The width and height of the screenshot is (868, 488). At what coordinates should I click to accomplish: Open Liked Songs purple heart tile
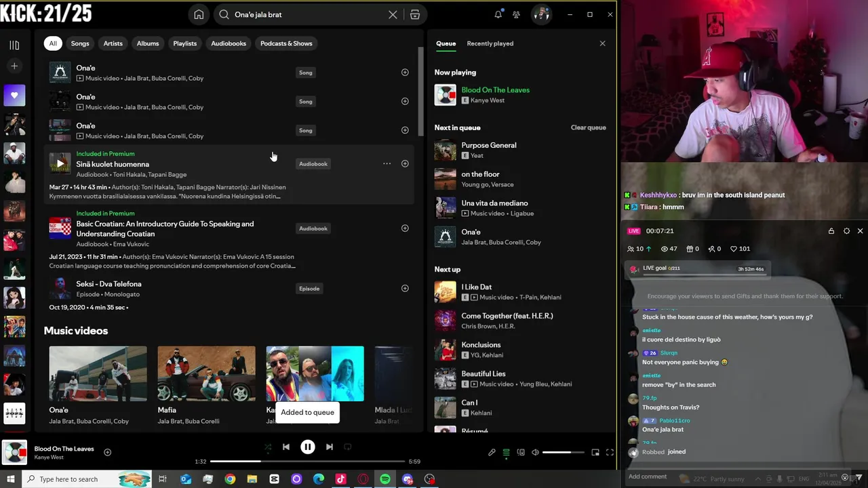tap(14, 96)
